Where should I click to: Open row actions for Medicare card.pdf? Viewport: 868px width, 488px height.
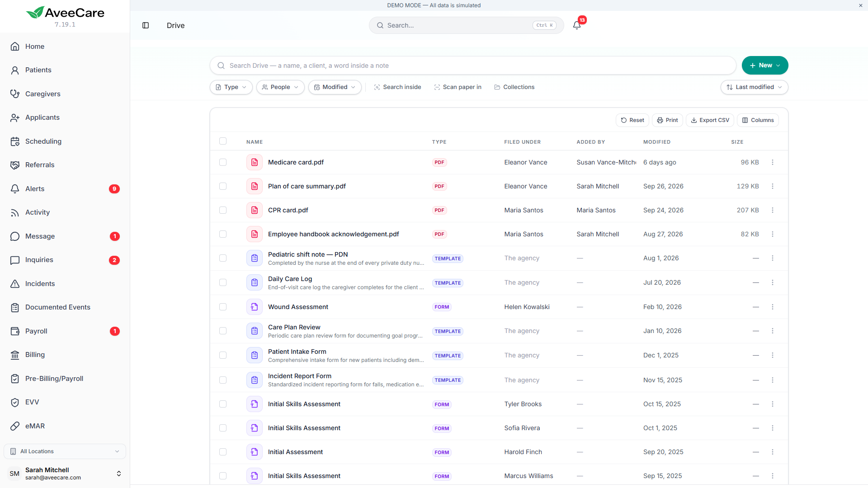[773, 162]
